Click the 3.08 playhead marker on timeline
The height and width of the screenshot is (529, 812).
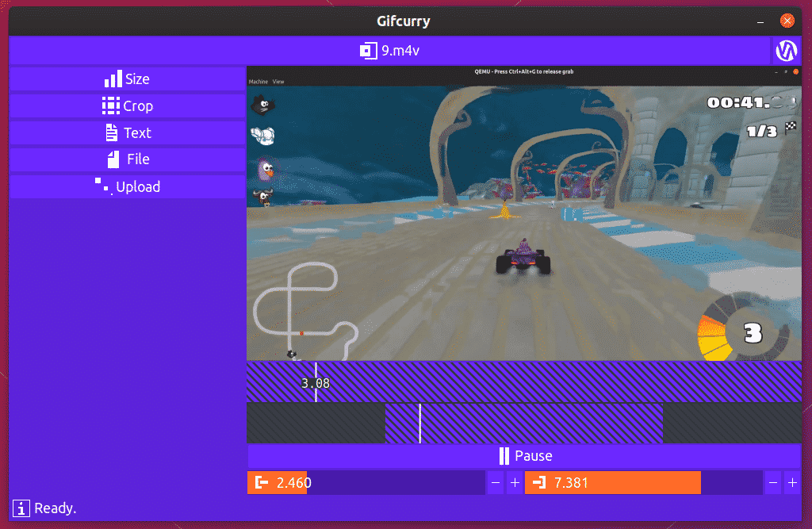(316, 383)
